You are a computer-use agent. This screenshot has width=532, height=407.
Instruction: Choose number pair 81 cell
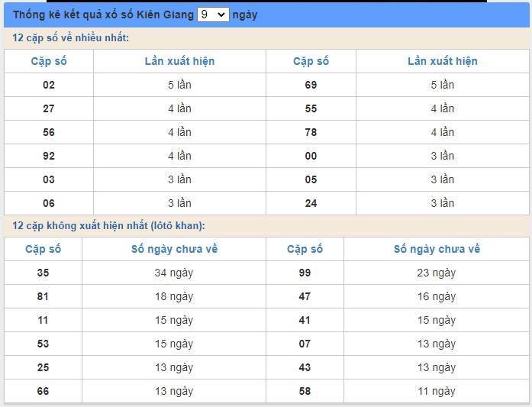(x=43, y=296)
